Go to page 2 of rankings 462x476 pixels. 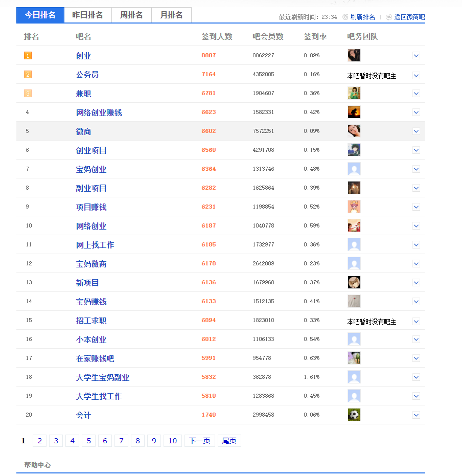(39, 441)
